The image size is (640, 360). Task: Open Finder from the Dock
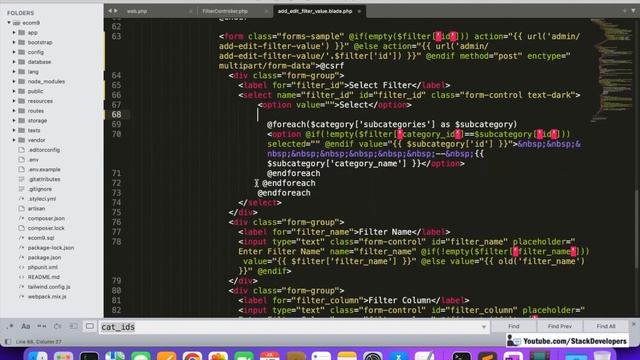(x=38, y=356)
